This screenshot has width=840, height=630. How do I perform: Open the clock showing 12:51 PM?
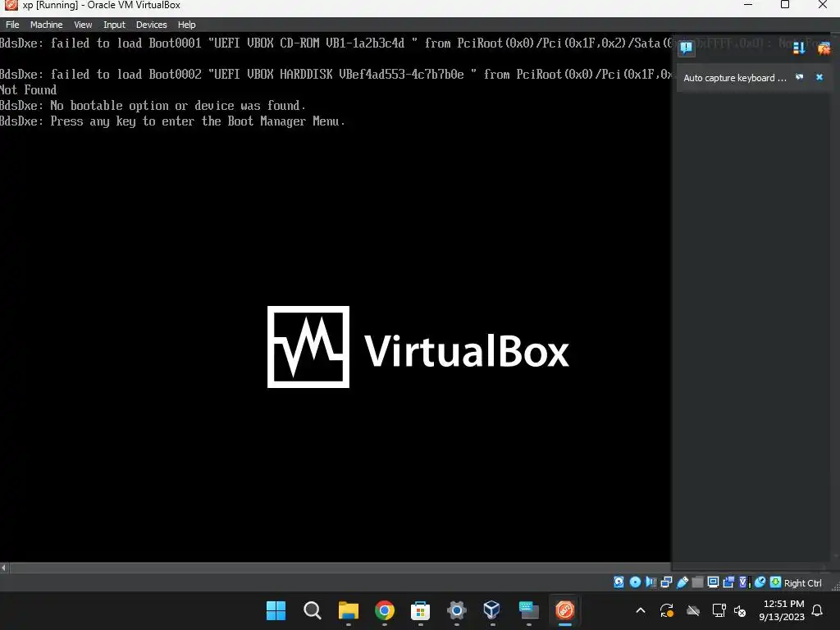782,610
